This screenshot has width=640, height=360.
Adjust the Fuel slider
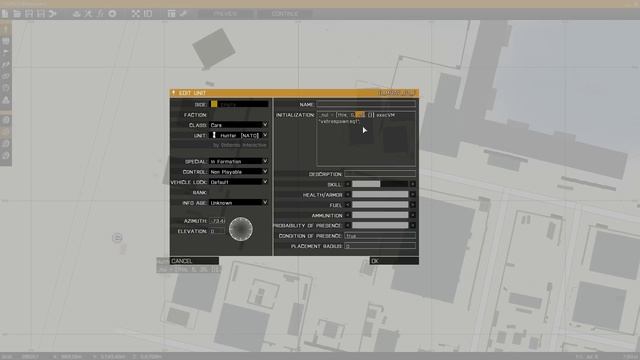(x=380, y=205)
